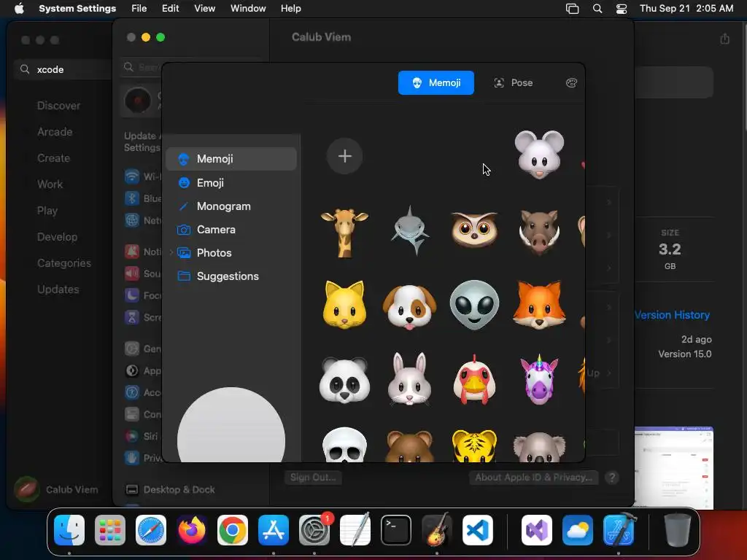Switch to the Memoji tab
The height and width of the screenshot is (560, 747).
pyautogui.click(x=436, y=83)
